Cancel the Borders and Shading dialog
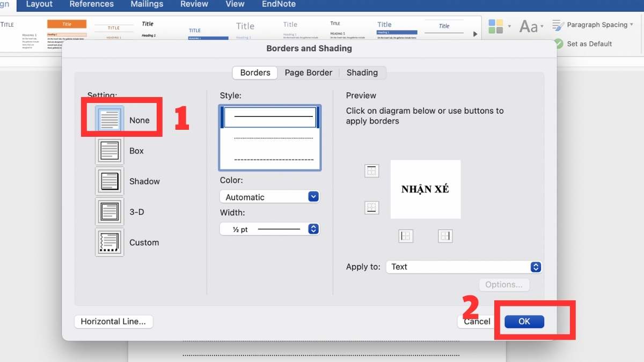This screenshot has height=362, width=644. click(477, 321)
